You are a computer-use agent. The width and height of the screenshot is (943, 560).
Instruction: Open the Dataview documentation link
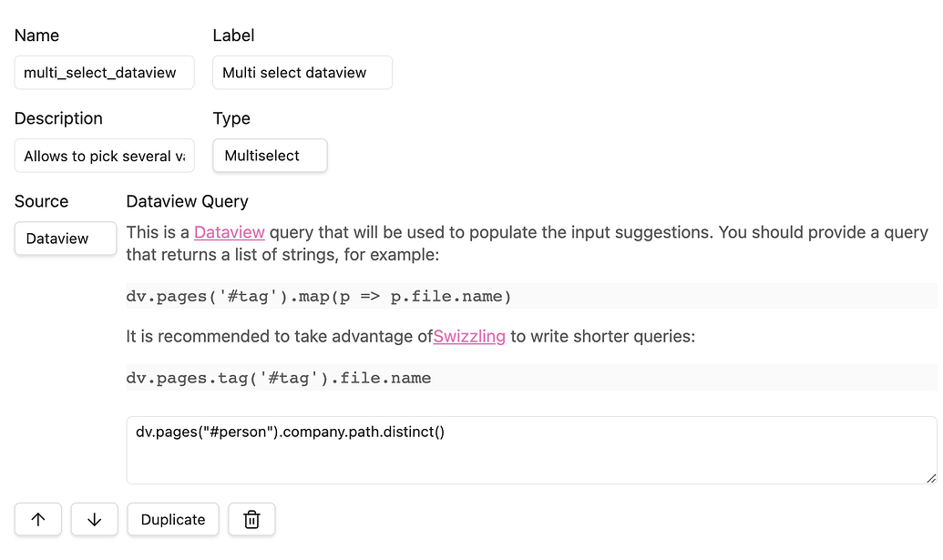[x=229, y=232]
